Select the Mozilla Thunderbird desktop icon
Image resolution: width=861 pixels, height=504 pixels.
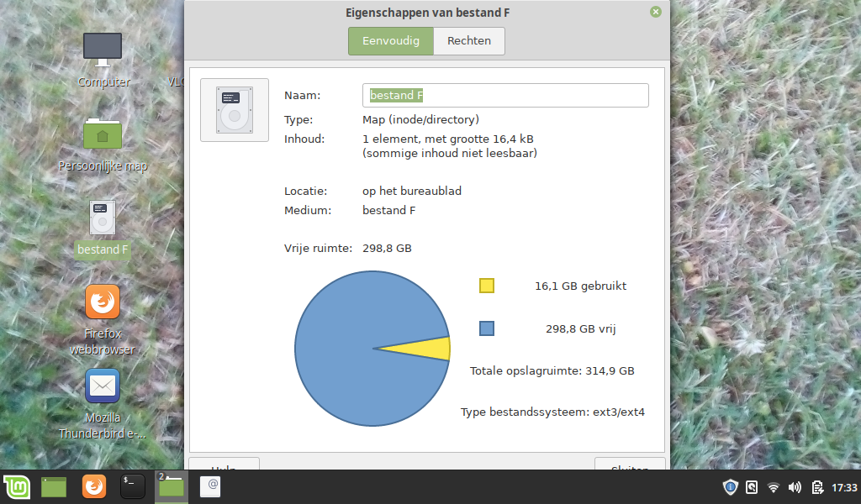[x=103, y=386]
